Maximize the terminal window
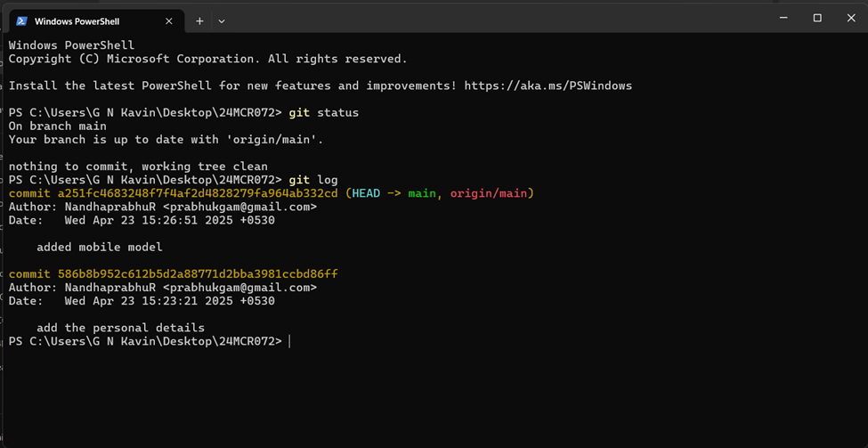 tap(817, 18)
